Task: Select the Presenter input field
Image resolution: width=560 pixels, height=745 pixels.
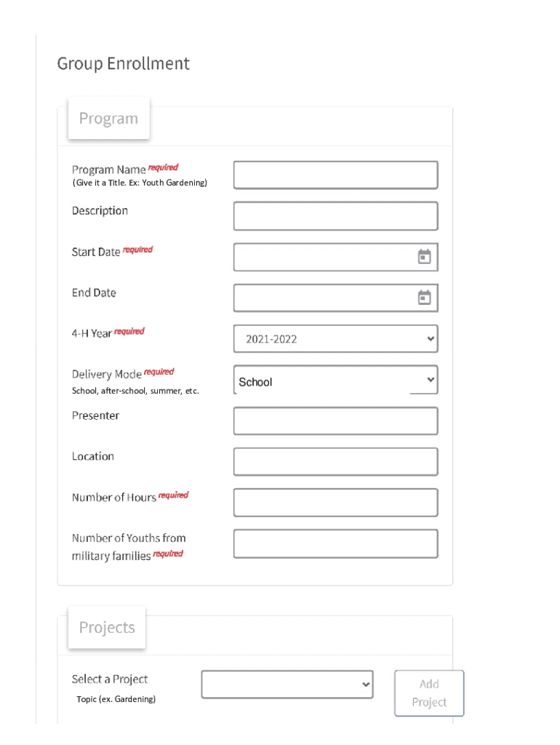Action: tap(335, 421)
